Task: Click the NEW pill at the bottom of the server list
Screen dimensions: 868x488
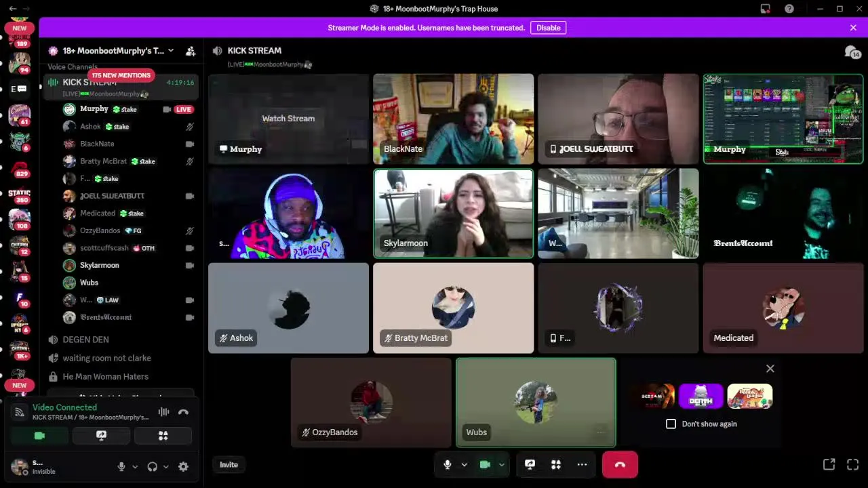Action: click(20, 385)
